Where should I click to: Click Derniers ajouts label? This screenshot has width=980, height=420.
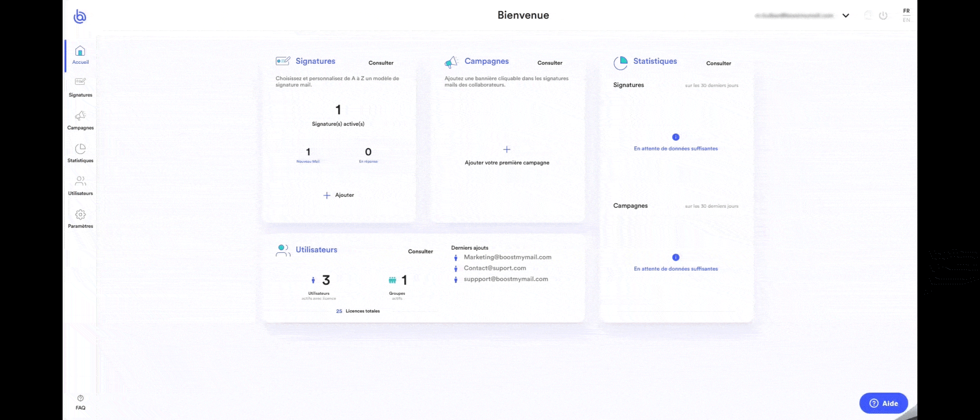tap(469, 248)
